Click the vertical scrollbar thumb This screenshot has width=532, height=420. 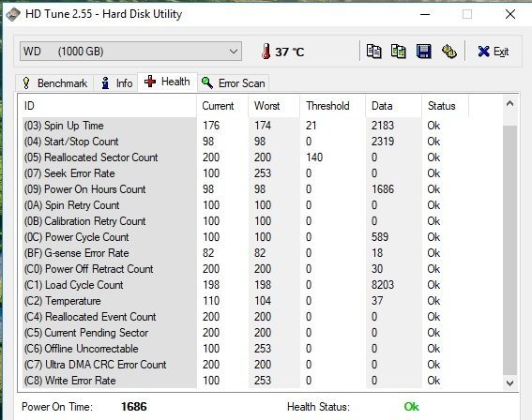click(x=509, y=250)
